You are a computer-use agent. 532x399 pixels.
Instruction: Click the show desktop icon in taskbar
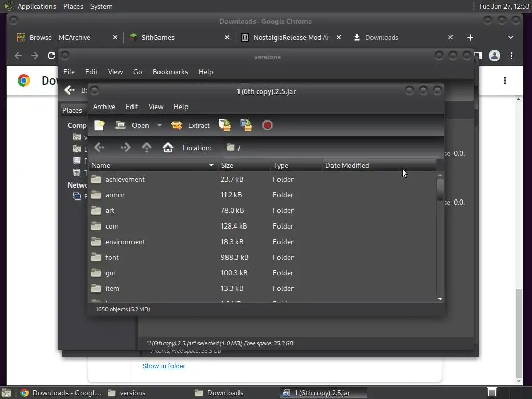coord(6,393)
